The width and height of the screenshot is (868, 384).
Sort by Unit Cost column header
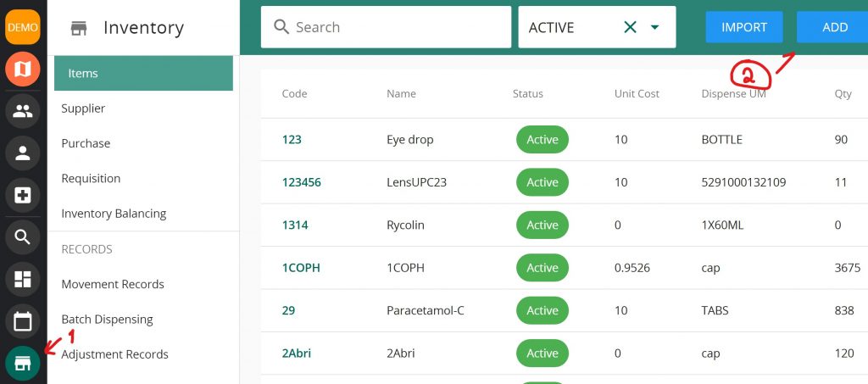tap(637, 94)
